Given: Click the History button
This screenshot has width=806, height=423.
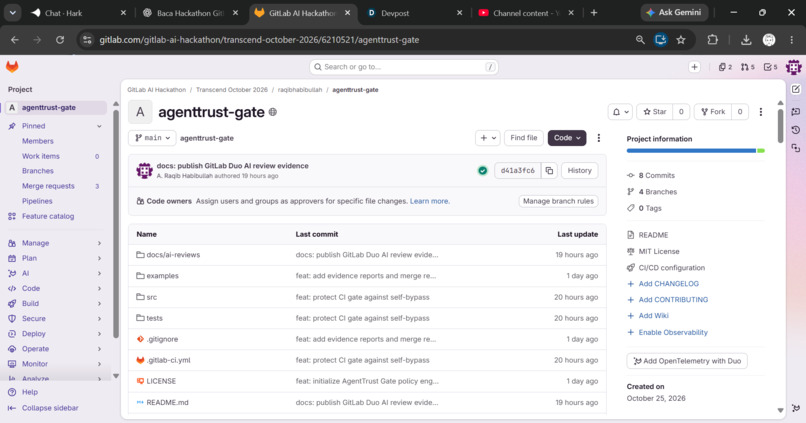Looking at the screenshot, I should 579,171.
